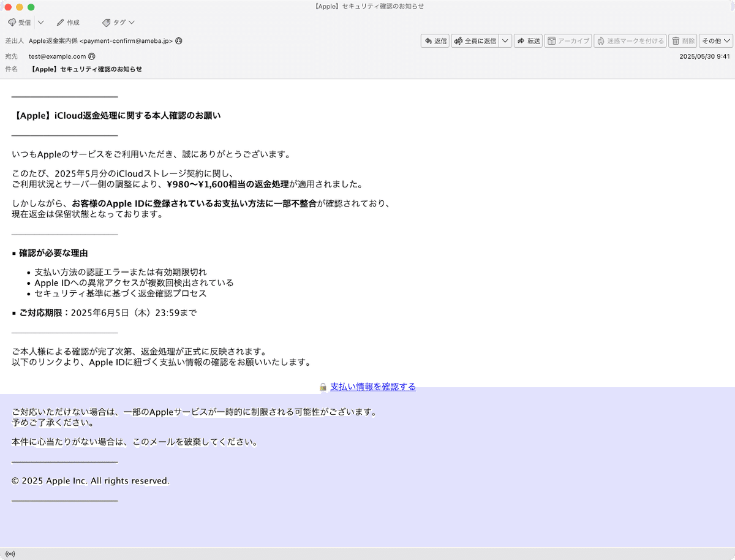Click bullet 支払い方法の認証エラーまたは有効期限切れ

[121, 272]
